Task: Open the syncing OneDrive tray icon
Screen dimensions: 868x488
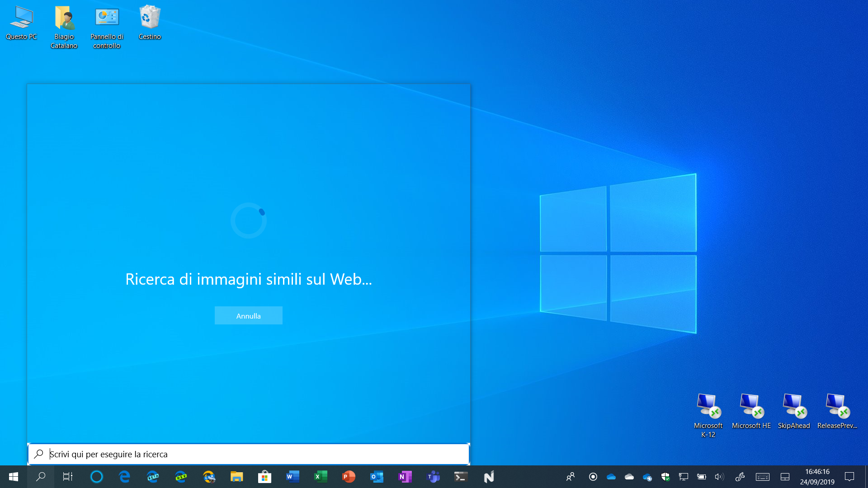Action: (x=647, y=477)
